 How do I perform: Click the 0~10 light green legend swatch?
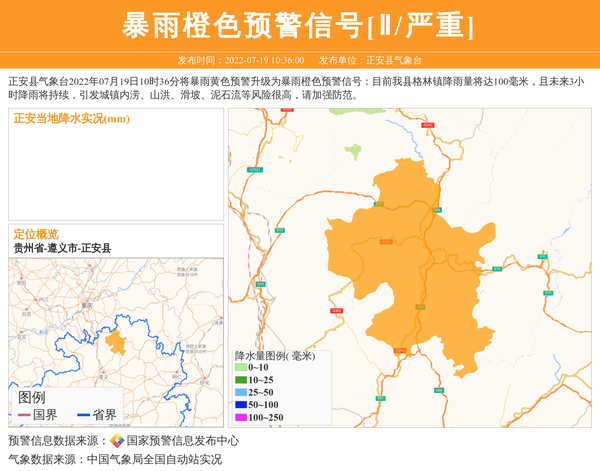click(241, 368)
